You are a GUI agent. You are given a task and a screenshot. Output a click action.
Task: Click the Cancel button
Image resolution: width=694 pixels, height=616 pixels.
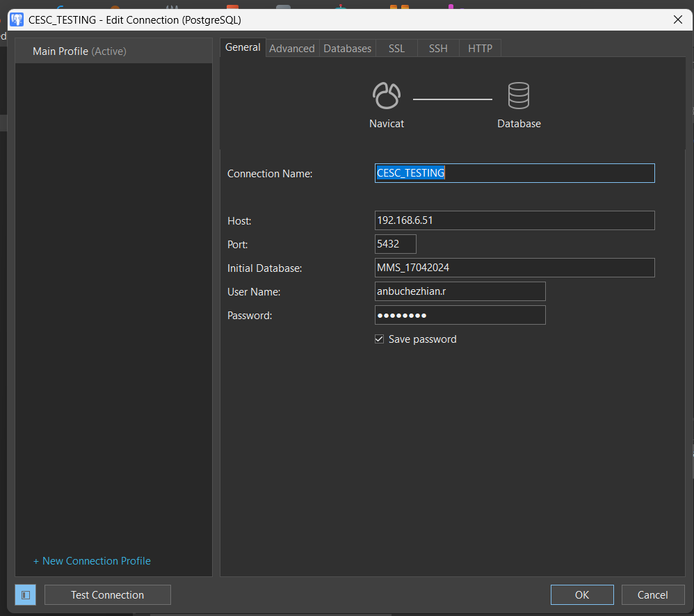pyautogui.click(x=652, y=595)
